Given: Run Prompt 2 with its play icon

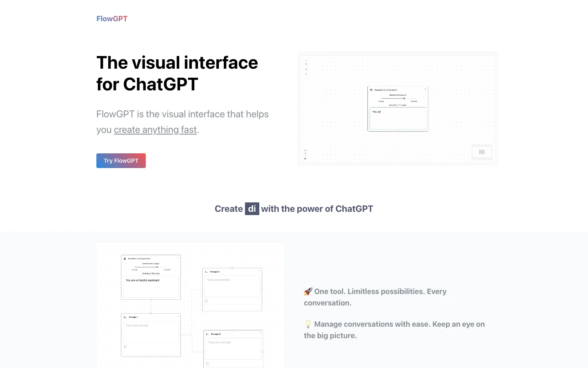Looking at the screenshot, I should coord(207,301).
